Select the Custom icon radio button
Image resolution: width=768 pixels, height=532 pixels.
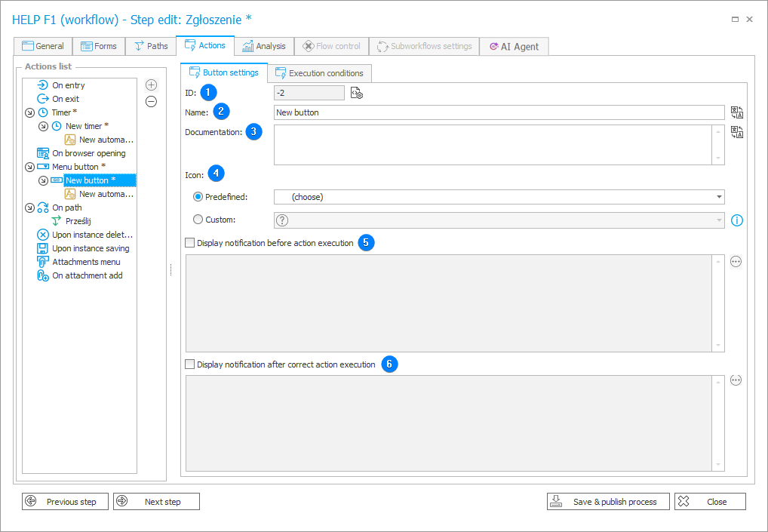[x=198, y=220]
